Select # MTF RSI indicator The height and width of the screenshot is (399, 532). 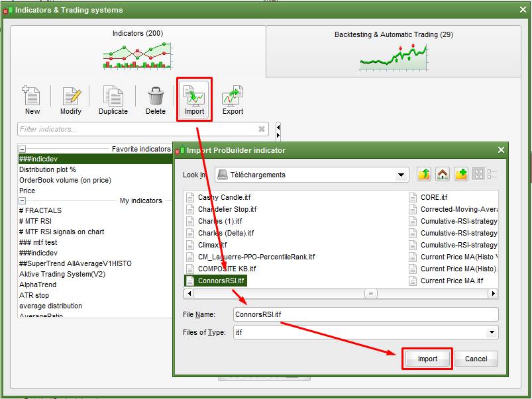pyautogui.click(x=35, y=221)
